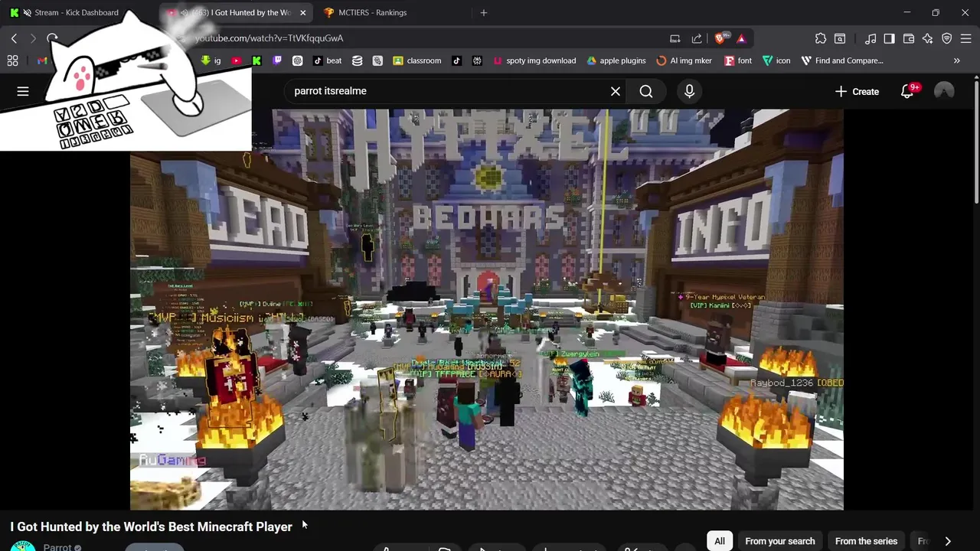This screenshot has height=551, width=980.
Task: Click the Minecraft video player
Action: (x=487, y=309)
